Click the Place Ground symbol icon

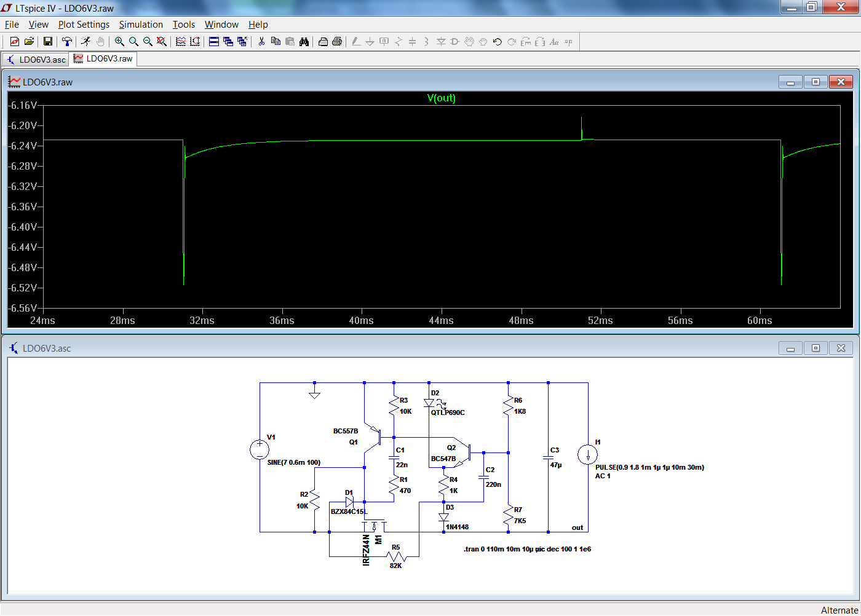pos(370,42)
